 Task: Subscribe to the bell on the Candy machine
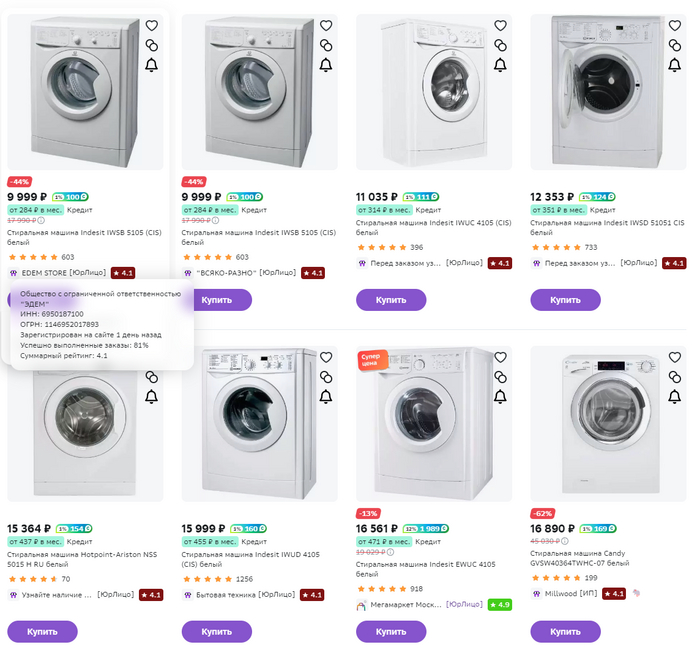[675, 397]
